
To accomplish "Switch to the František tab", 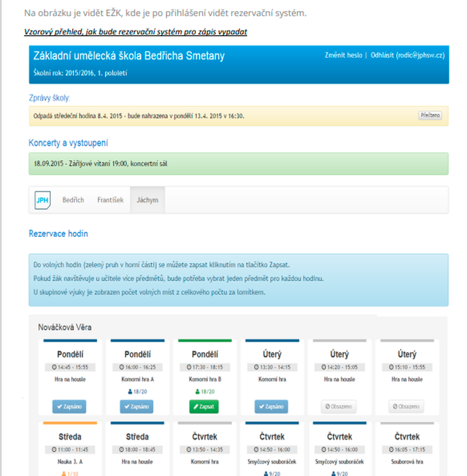I will pyautogui.click(x=110, y=200).
